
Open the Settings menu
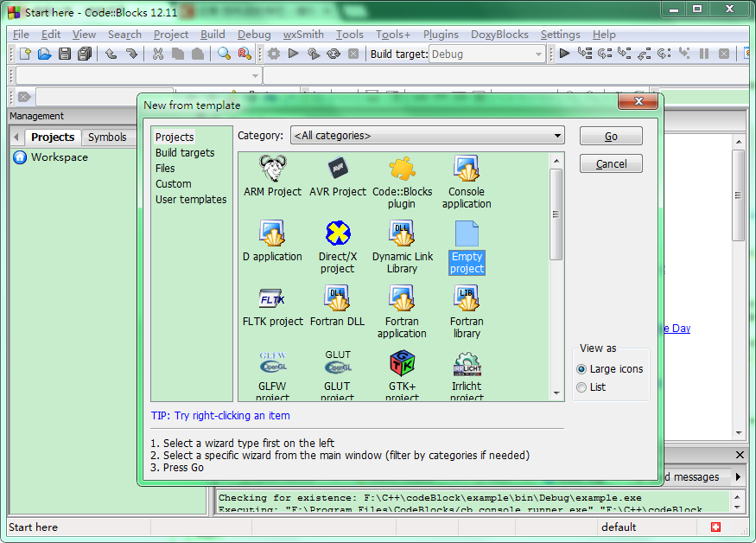560,35
